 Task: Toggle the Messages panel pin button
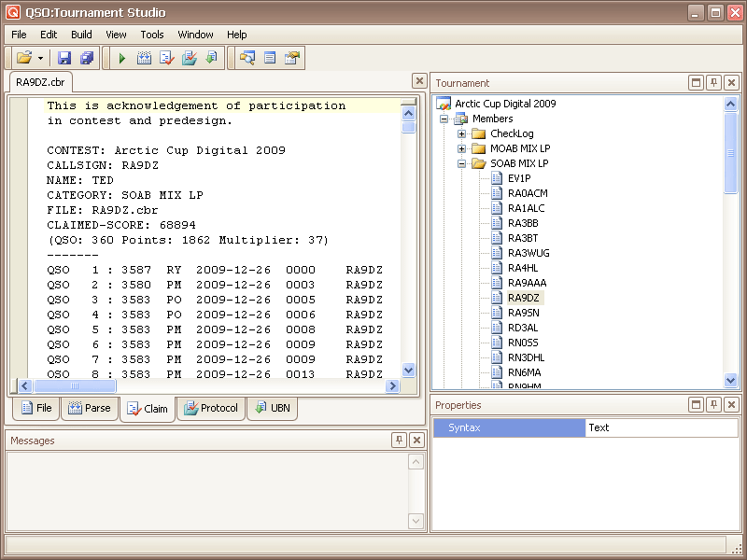click(x=400, y=441)
